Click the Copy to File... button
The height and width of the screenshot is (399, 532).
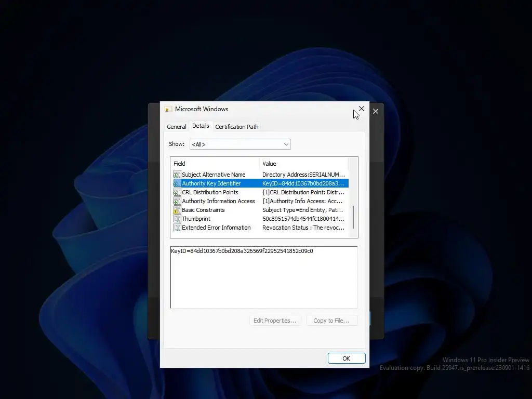tap(331, 321)
